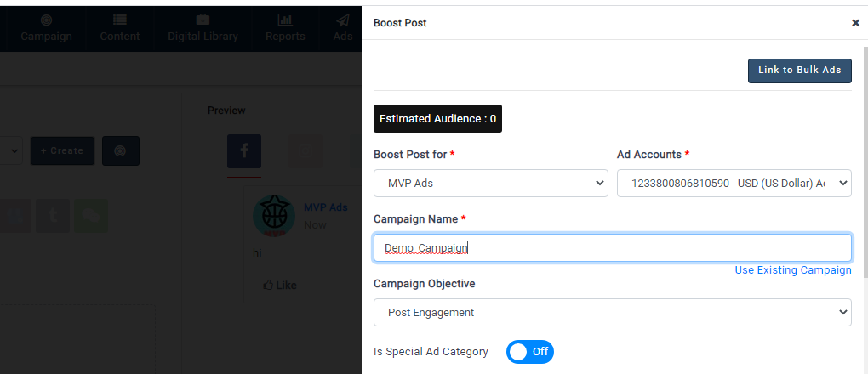This screenshot has height=374, width=868.
Task: Click the target icon button beside Create
Action: coord(120,151)
